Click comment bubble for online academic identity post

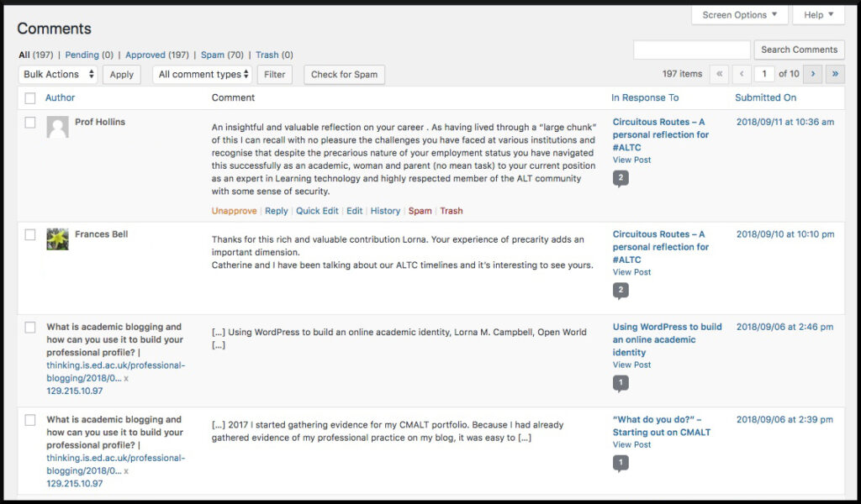621,383
